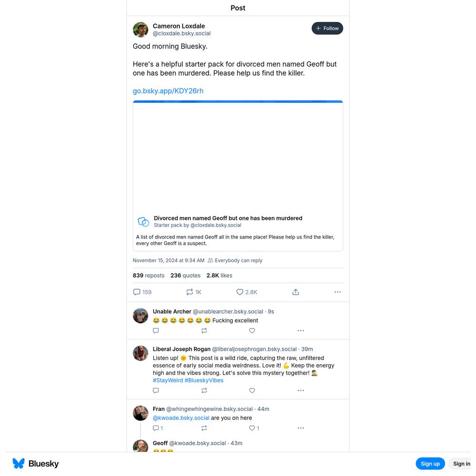View the 839 reposts list

point(149,275)
